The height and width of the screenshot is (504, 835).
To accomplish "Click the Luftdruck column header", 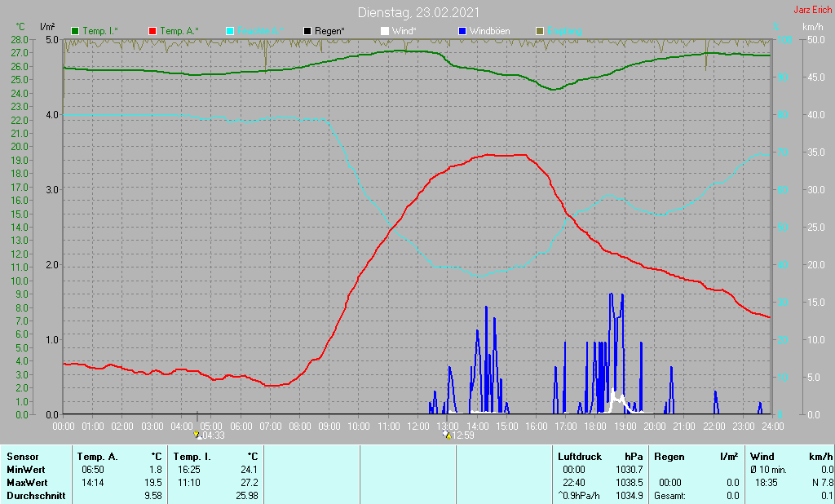I will click(580, 457).
